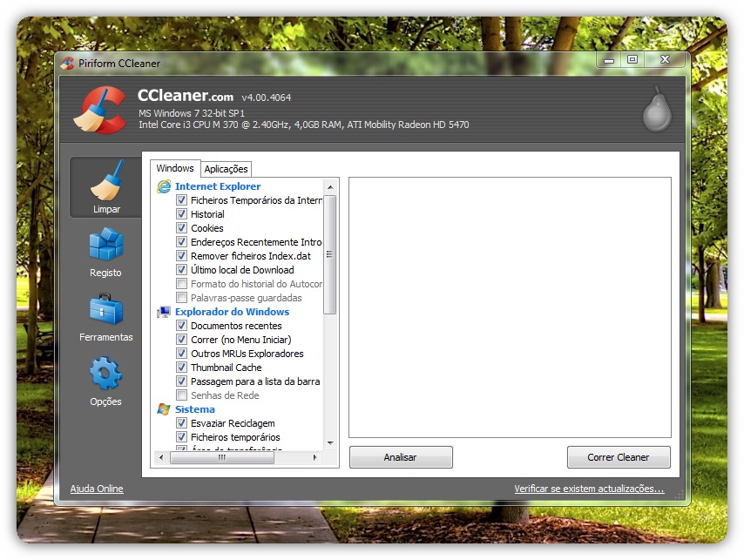Maximize the Piriform CCleaner window
This screenshot has width=744, height=560.
[632, 59]
